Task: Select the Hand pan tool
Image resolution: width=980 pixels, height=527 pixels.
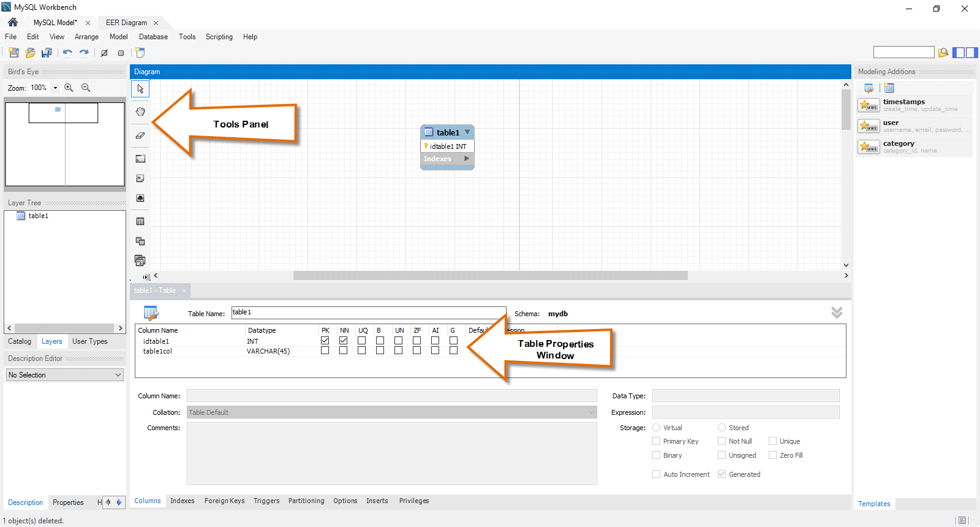Action: [140, 112]
